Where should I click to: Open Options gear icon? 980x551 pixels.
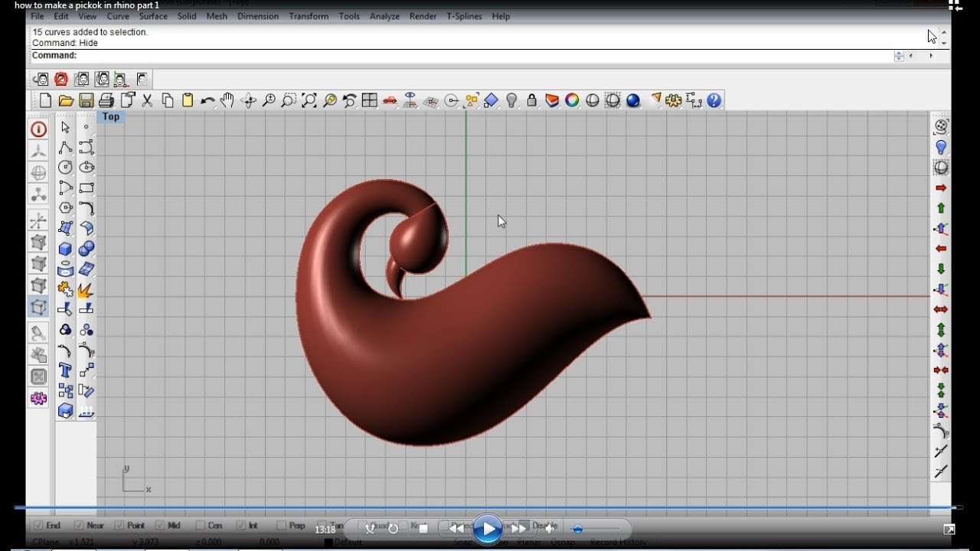(x=674, y=100)
